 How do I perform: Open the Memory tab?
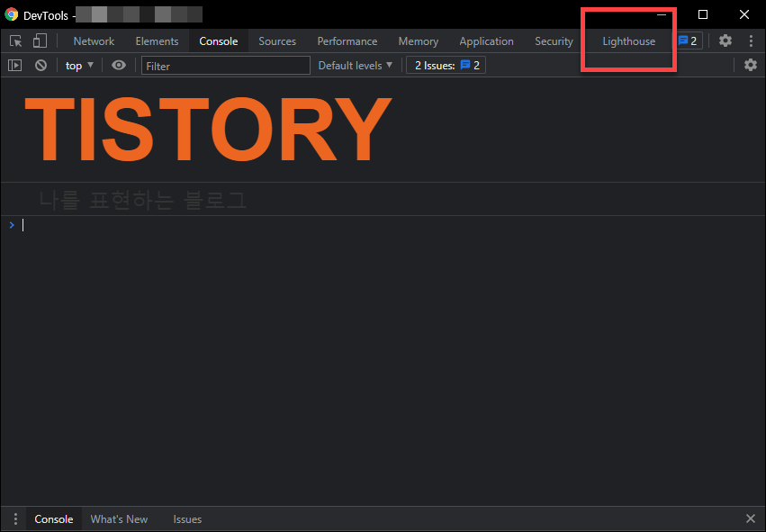pyautogui.click(x=419, y=41)
